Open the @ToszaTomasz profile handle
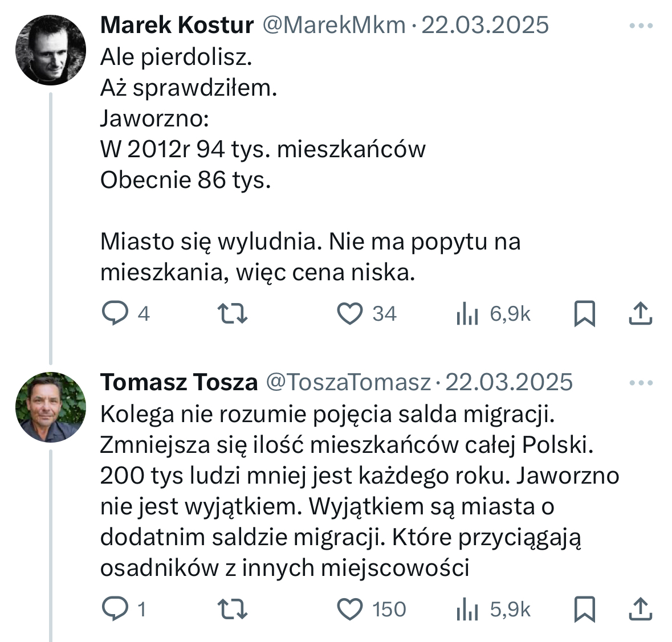 click(x=348, y=382)
